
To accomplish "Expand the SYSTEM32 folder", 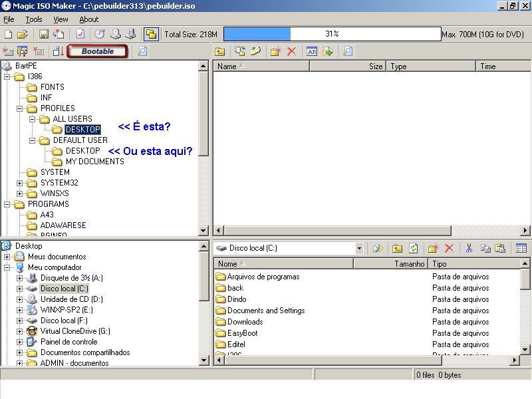I will click(x=20, y=184).
